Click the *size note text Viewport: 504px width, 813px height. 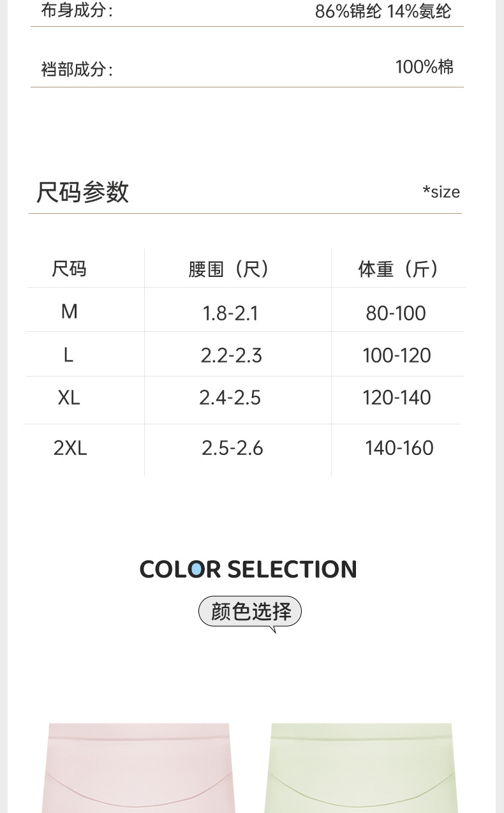pos(441,192)
